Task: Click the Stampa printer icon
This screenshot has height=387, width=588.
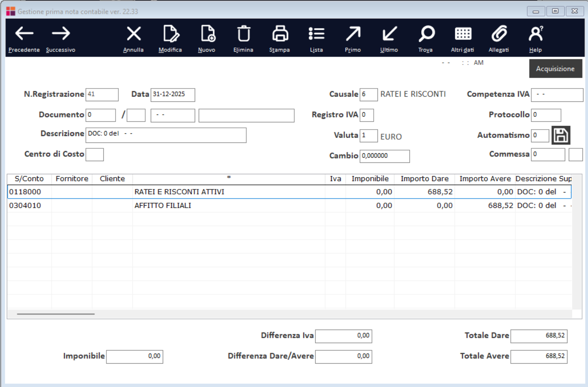Action: pyautogui.click(x=280, y=33)
